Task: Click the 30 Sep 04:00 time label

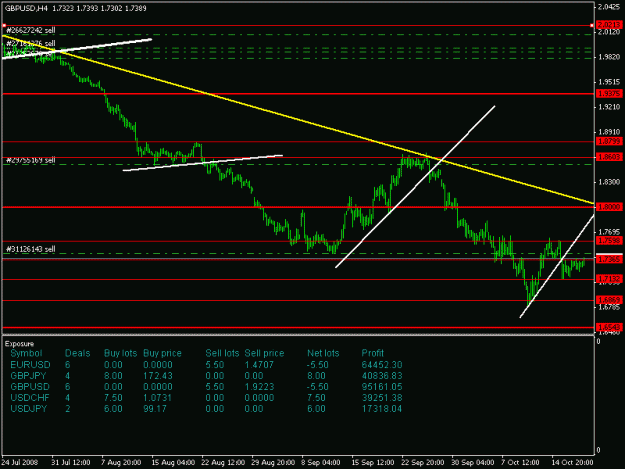Action: [473, 462]
